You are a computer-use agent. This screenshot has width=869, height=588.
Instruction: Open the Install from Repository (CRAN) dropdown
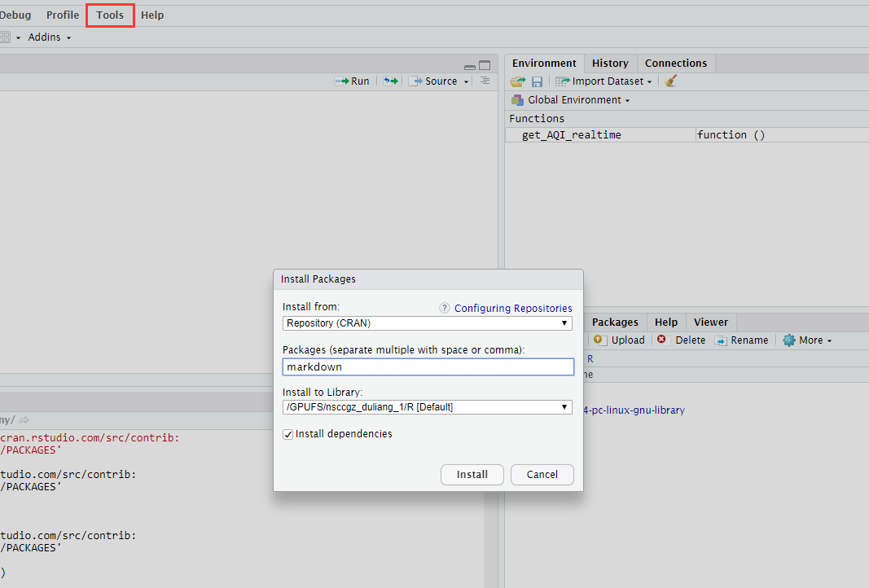428,323
